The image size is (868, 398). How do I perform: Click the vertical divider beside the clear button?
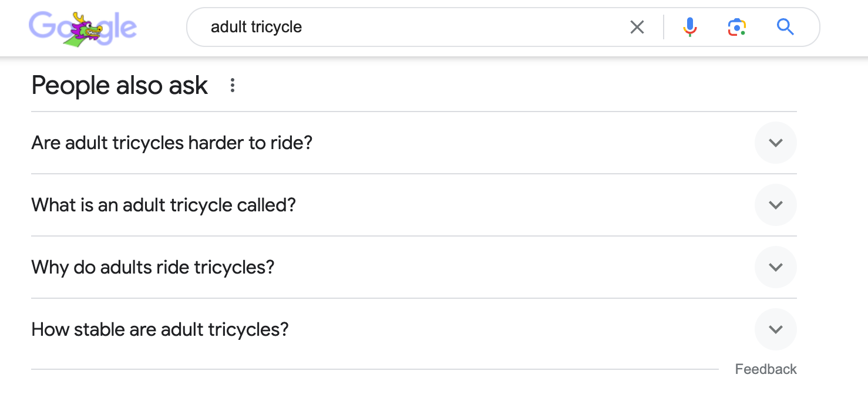click(664, 27)
